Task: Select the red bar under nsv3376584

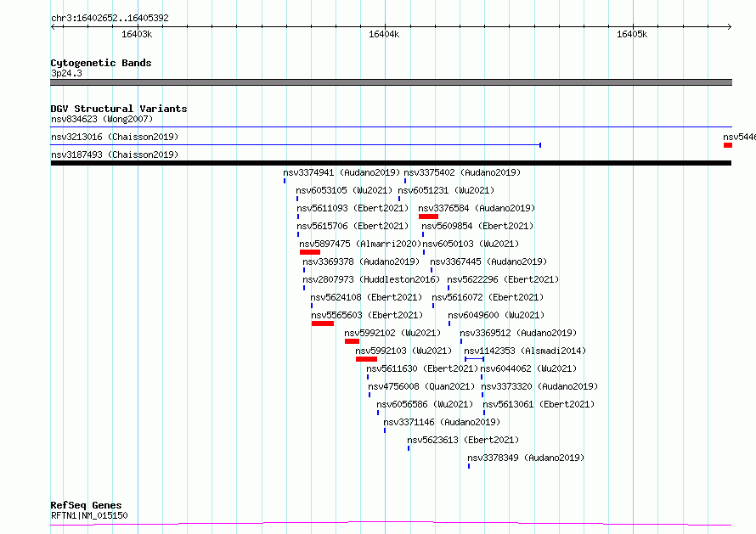Action: point(428,216)
